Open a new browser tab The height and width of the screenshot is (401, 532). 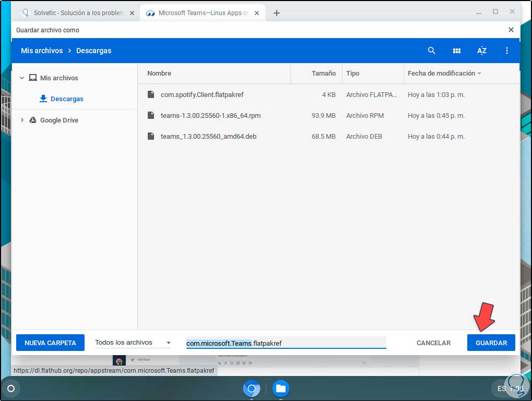click(277, 13)
